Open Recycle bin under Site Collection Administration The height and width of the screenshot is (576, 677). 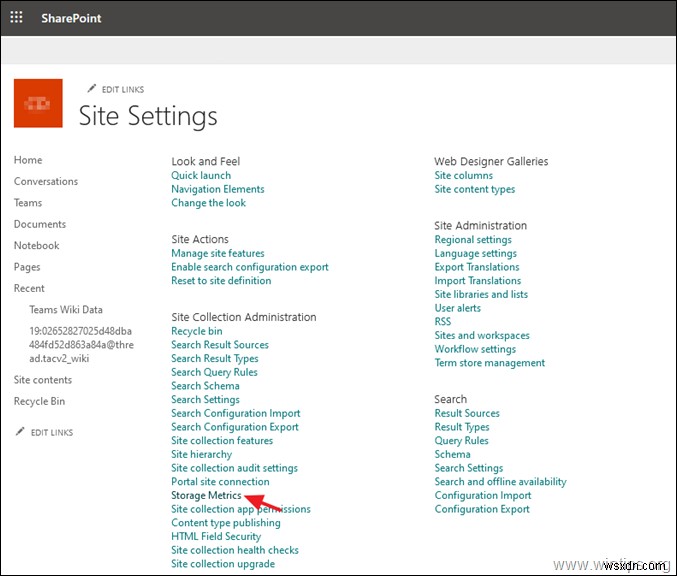click(x=197, y=331)
